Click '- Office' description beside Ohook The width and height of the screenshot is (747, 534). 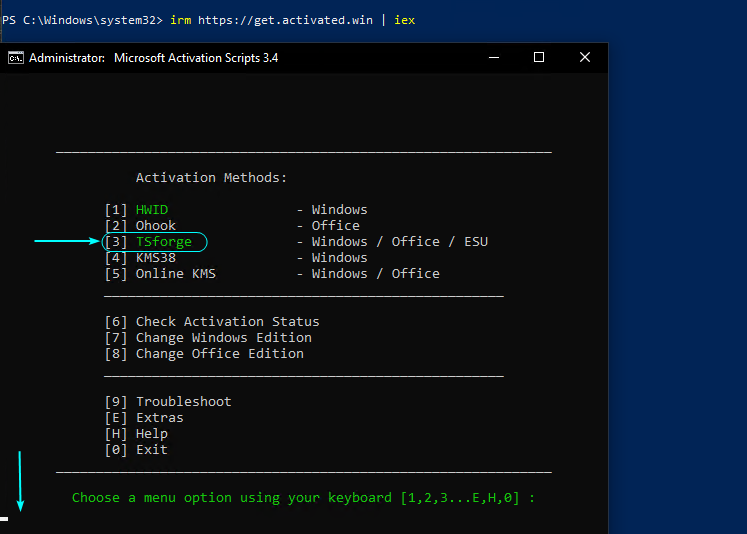328,225
